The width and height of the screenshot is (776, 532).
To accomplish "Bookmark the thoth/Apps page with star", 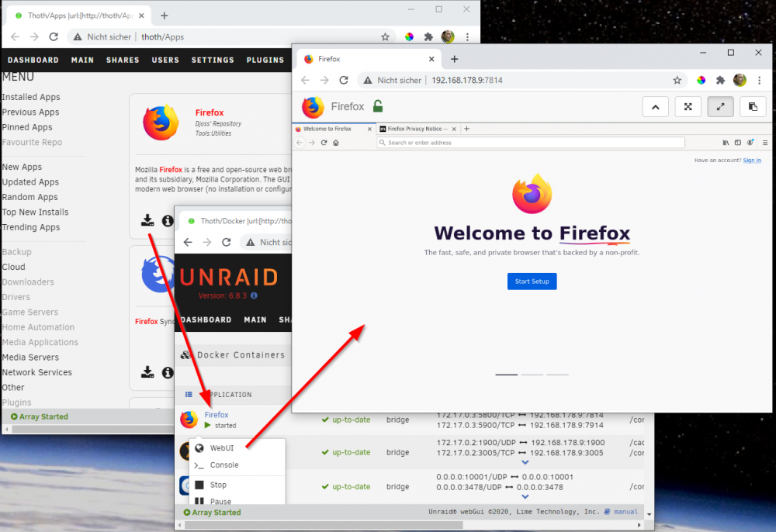I will coord(385,37).
